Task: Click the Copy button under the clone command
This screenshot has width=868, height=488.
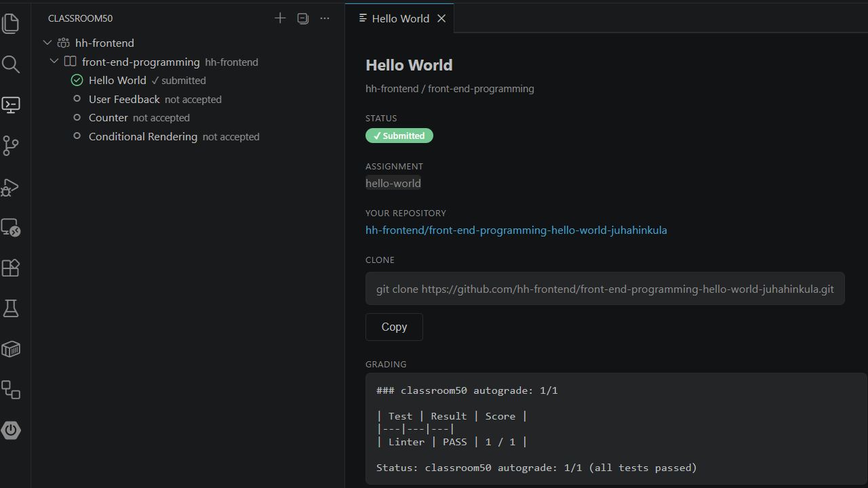Action: (x=394, y=327)
